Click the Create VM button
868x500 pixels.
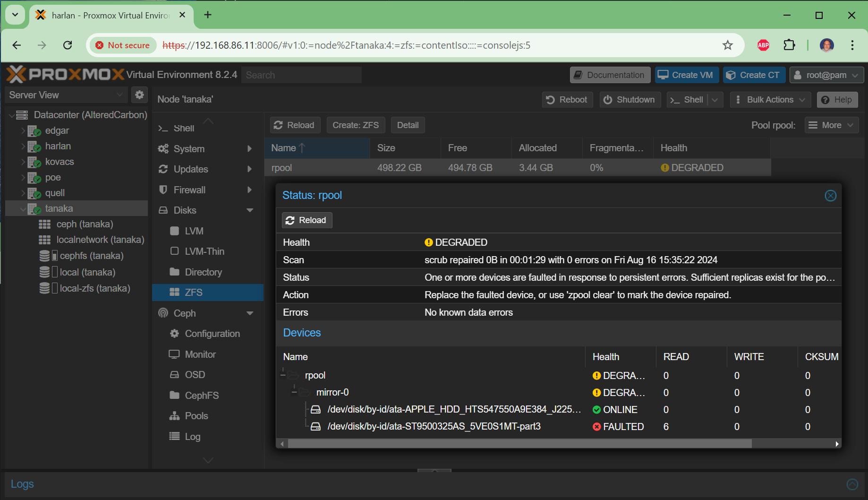pos(687,75)
